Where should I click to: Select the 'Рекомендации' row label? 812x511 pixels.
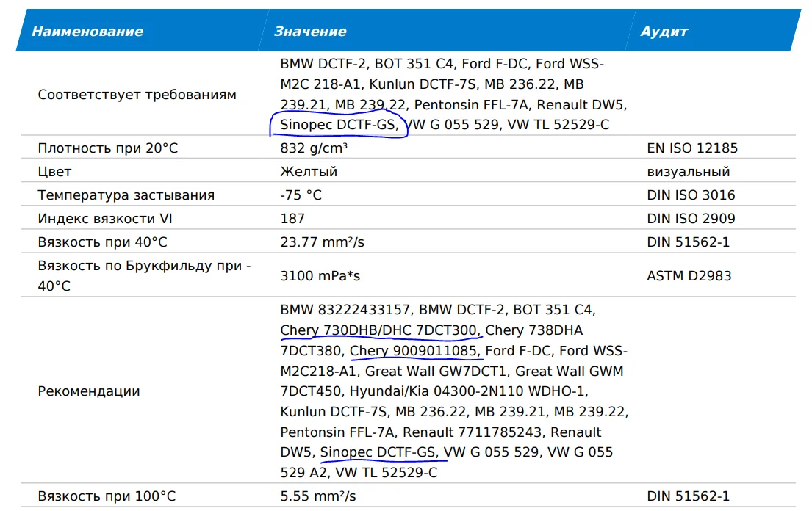point(89,391)
